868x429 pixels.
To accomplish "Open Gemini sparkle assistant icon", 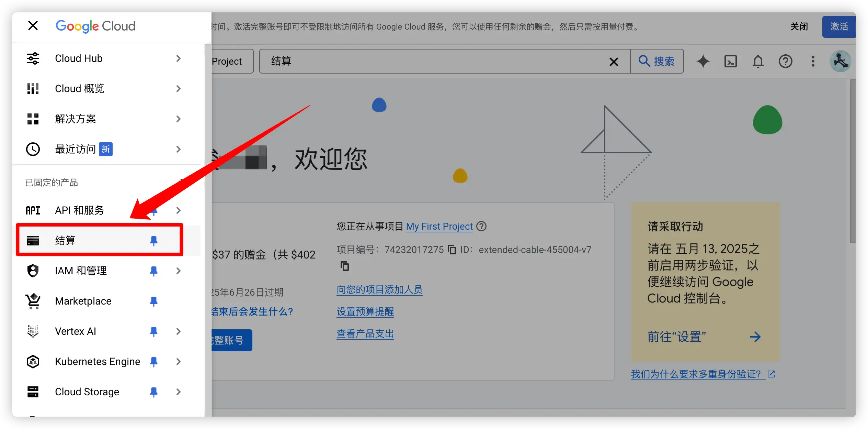I will [x=703, y=61].
